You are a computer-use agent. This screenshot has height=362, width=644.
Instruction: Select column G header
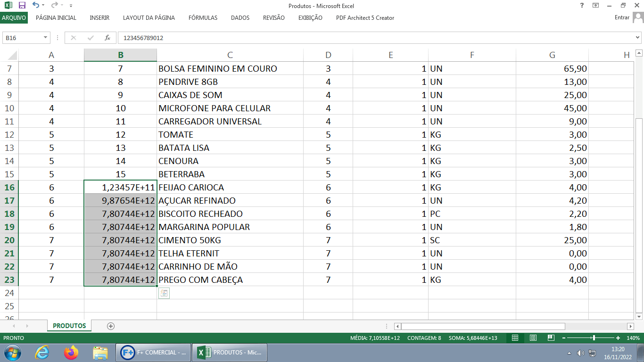(552, 55)
